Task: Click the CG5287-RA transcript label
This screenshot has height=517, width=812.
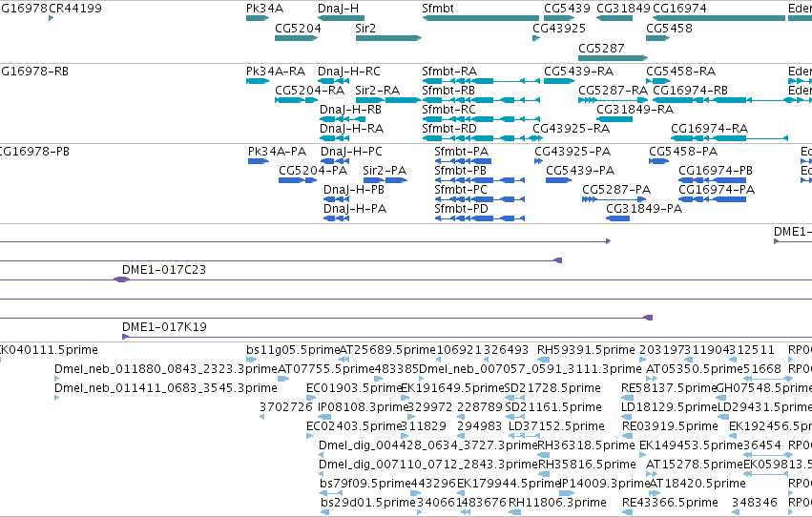Action: 614,90
